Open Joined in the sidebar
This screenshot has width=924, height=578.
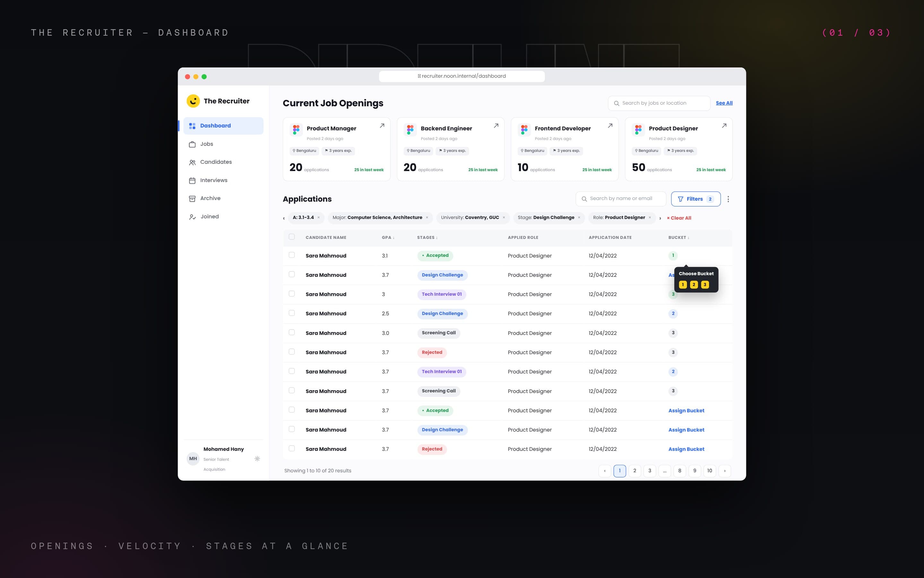[x=223, y=217]
